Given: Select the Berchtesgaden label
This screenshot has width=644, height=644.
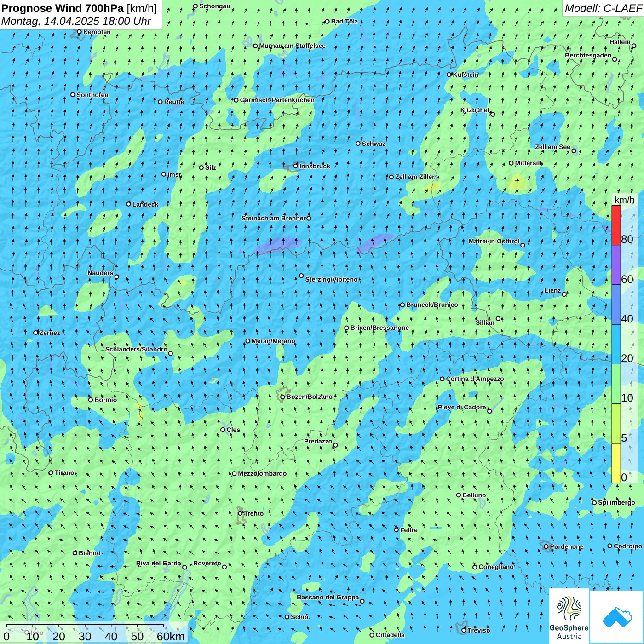Looking at the screenshot, I should click(x=588, y=56).
